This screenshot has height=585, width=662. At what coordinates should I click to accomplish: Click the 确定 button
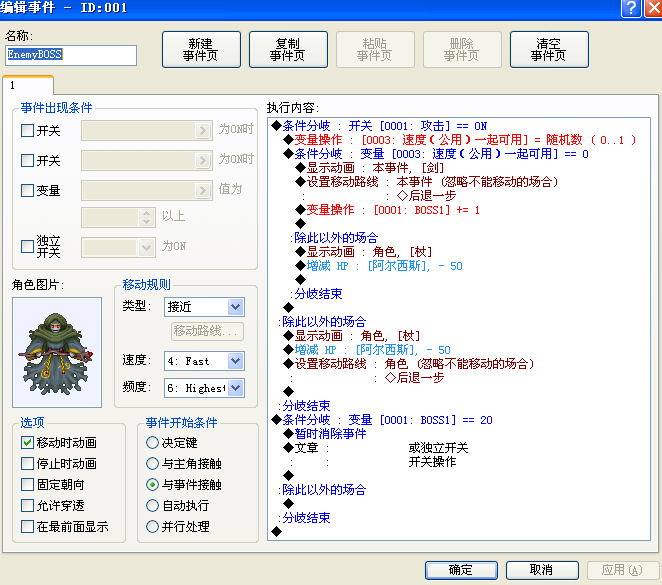tap(461, 570)
